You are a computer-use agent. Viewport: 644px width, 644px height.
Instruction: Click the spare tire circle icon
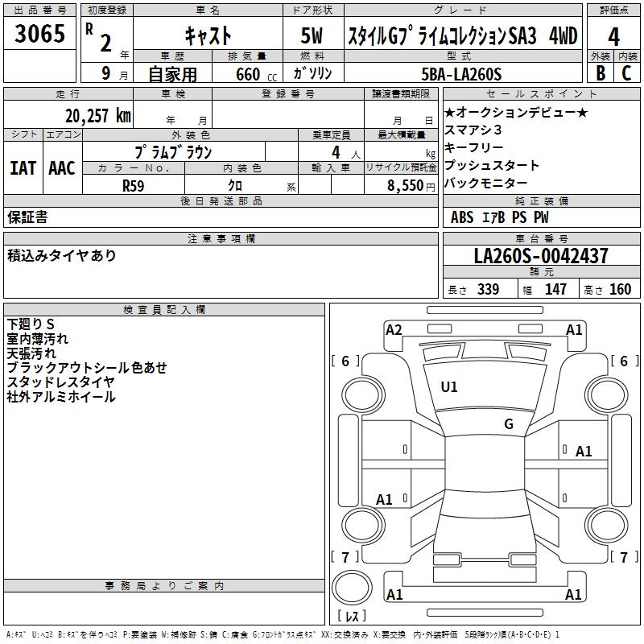click(352, 587)
